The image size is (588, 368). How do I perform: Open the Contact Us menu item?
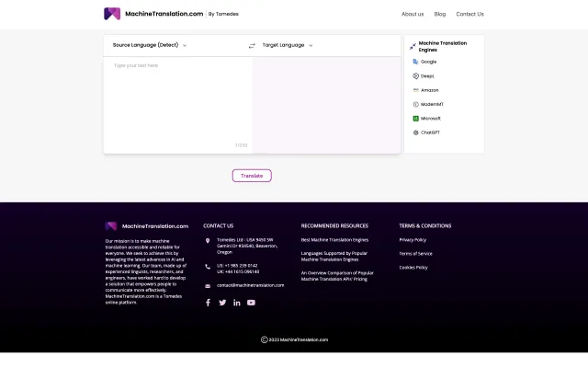[469, 14]
